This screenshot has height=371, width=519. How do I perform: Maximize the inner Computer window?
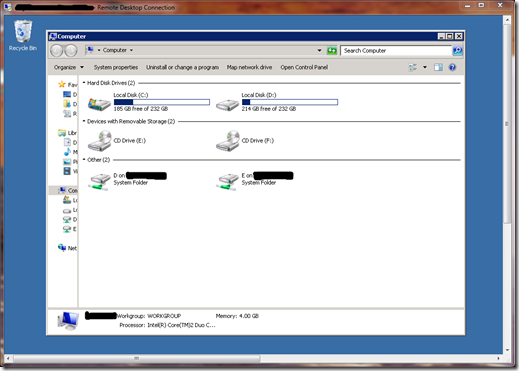click(450, 36)
